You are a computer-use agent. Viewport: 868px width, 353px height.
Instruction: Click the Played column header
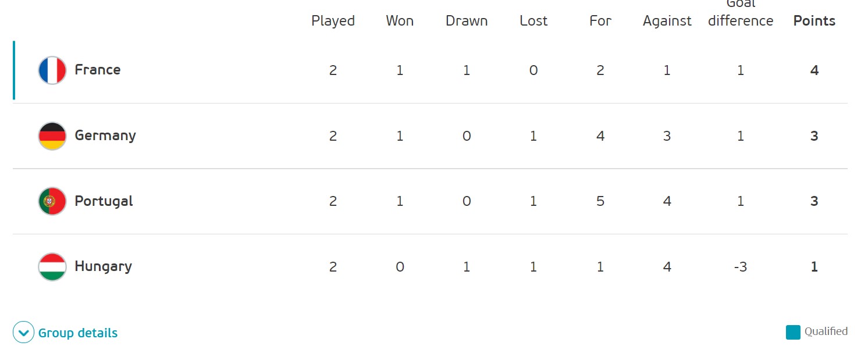[333, 21]
